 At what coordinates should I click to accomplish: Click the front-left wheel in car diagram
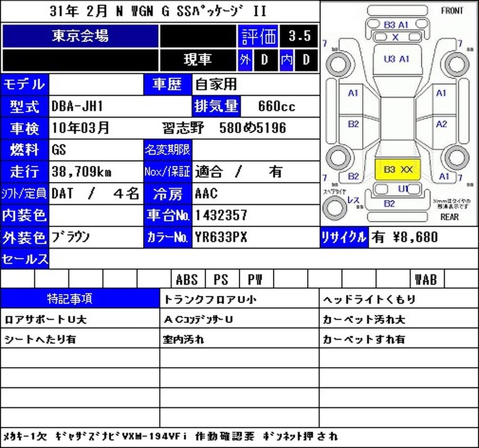coord(338,64)
